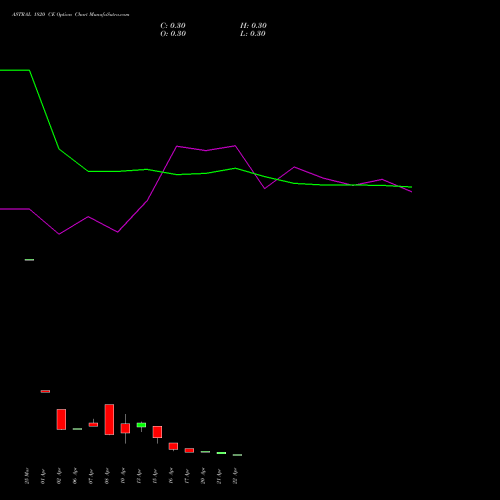The width and height of the screenshot is (500, 500).
Task: Click the chart title starting with ASTRAL
Action: (71, 15)
